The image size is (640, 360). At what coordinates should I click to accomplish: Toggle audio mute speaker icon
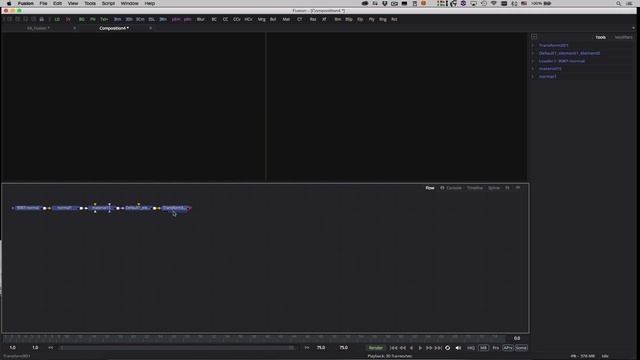point(458,348)
